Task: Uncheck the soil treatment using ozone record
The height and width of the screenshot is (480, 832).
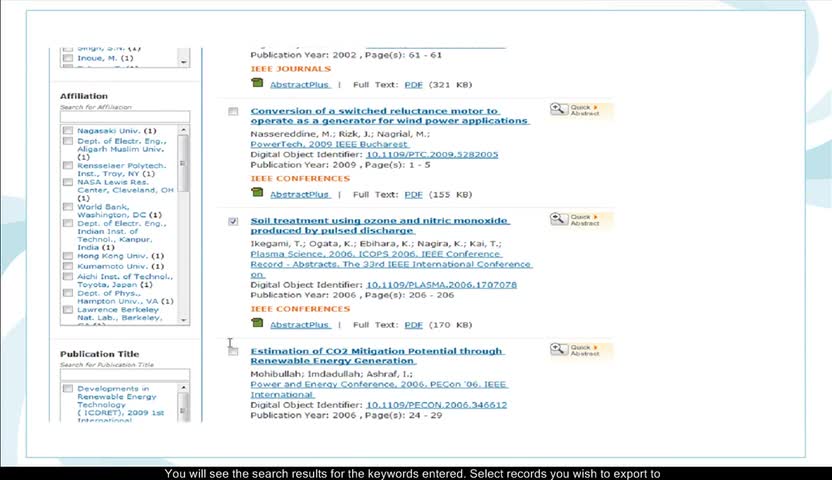Action: [233, 221]
